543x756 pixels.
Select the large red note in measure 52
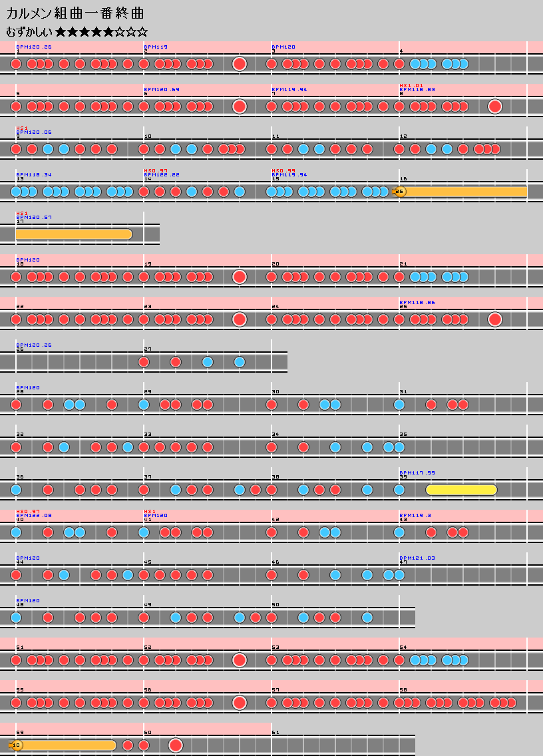tap(240, 660)
